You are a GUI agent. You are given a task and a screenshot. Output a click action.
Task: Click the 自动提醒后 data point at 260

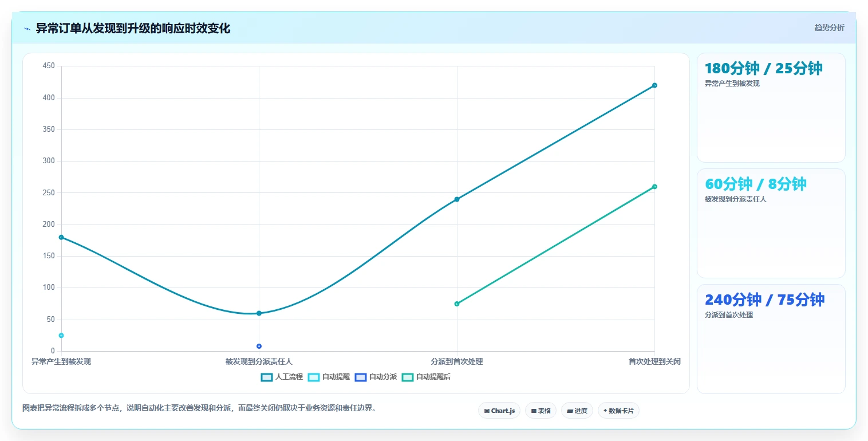tap(654, 187)
